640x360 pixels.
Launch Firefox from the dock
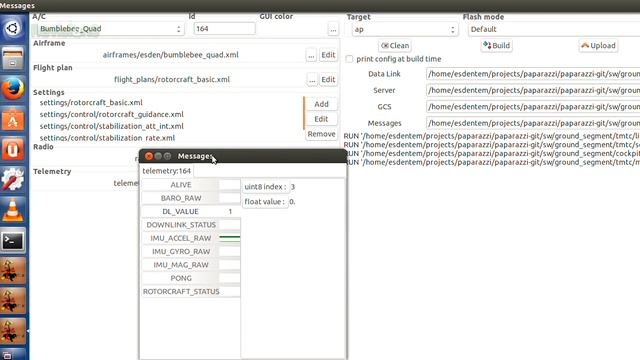[13, 89]
